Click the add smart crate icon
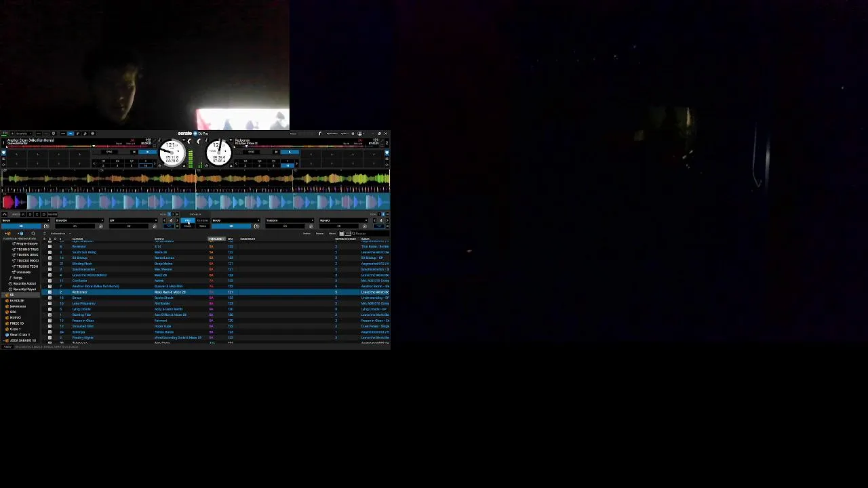868x488 pixels. (20, 233)
